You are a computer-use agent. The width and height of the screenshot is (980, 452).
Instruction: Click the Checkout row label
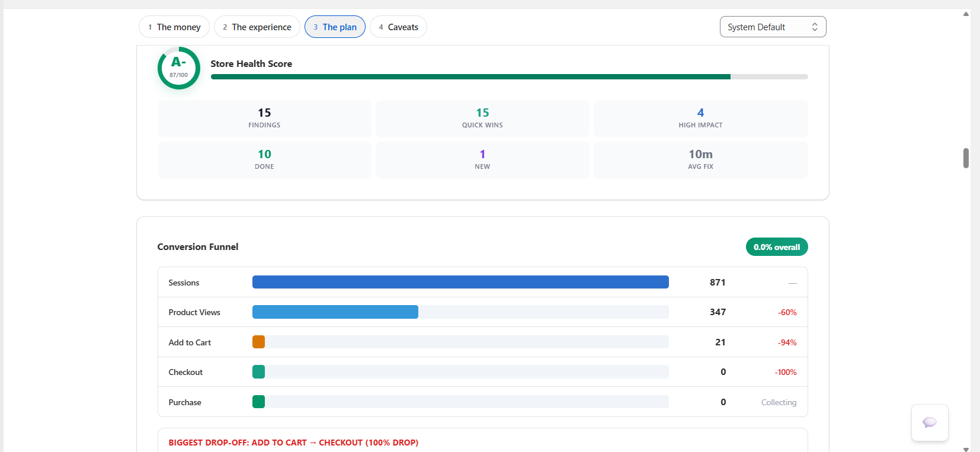[185, 372]
